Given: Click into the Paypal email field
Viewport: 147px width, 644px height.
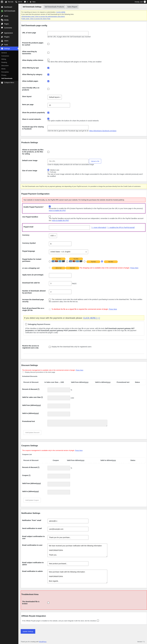Looking at the screenshot, I should pos(69,227).
